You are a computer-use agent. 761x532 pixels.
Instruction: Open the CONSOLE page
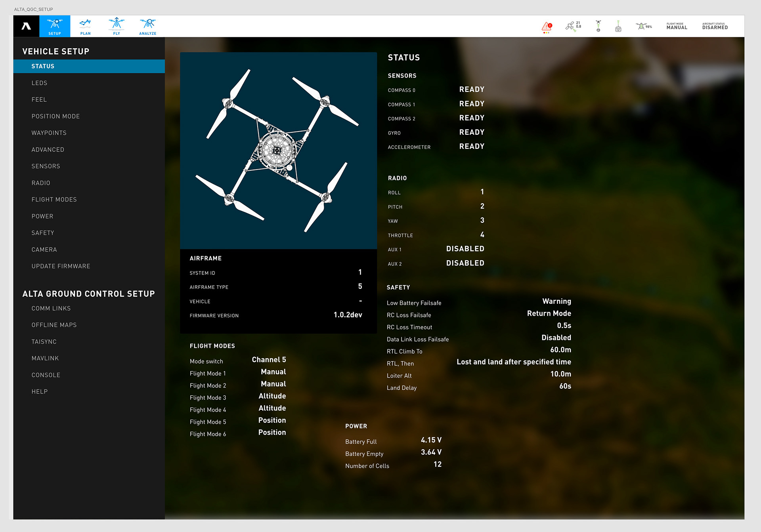coord(46,375)
